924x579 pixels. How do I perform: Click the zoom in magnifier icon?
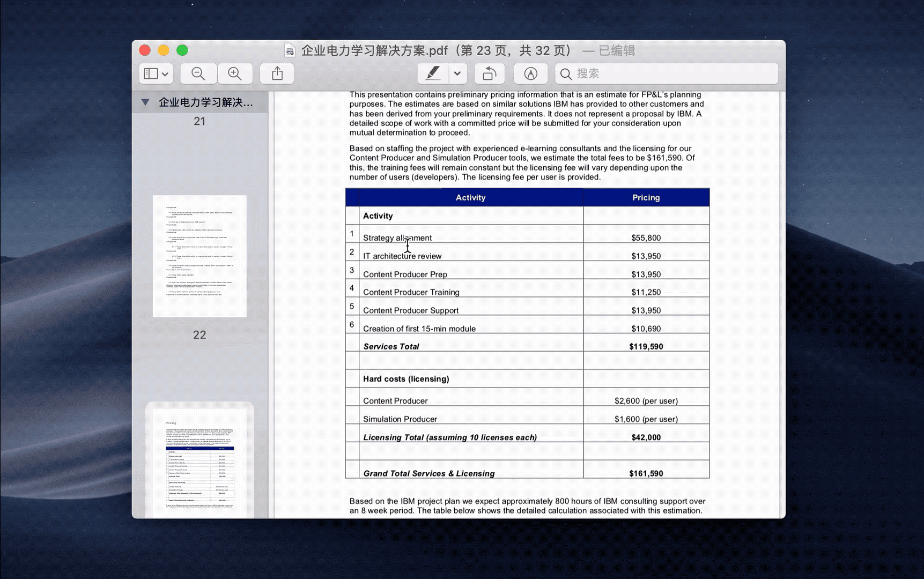pyautogui.click(x=235, y=74)
